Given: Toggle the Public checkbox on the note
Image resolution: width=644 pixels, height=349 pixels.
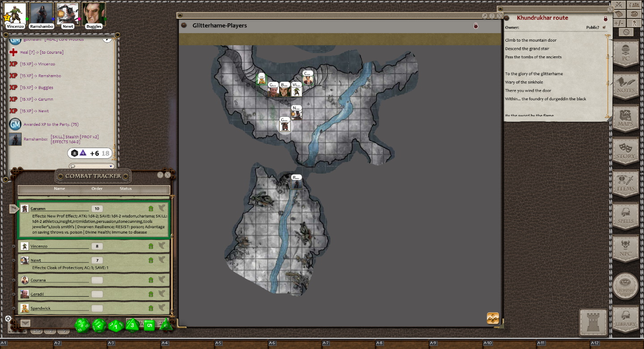Looking at the screenshot, I should click(604, 27).
